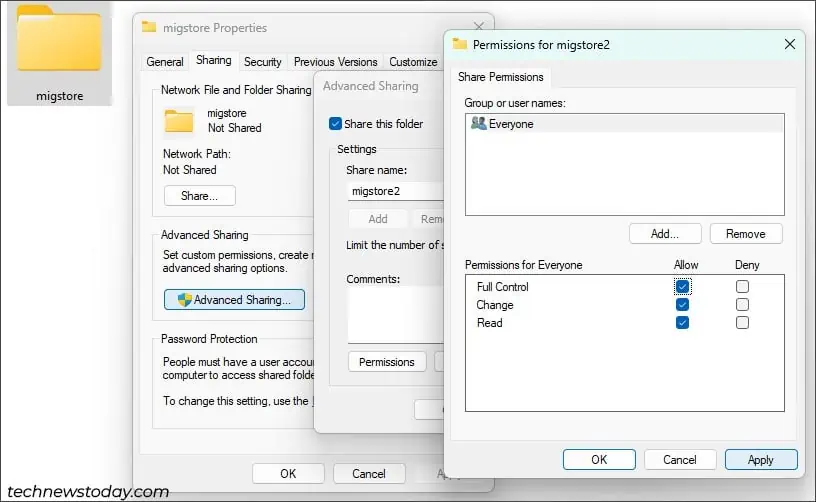Cancel the Permissions dialog
The image size is (816, 502).
[680, 459]
